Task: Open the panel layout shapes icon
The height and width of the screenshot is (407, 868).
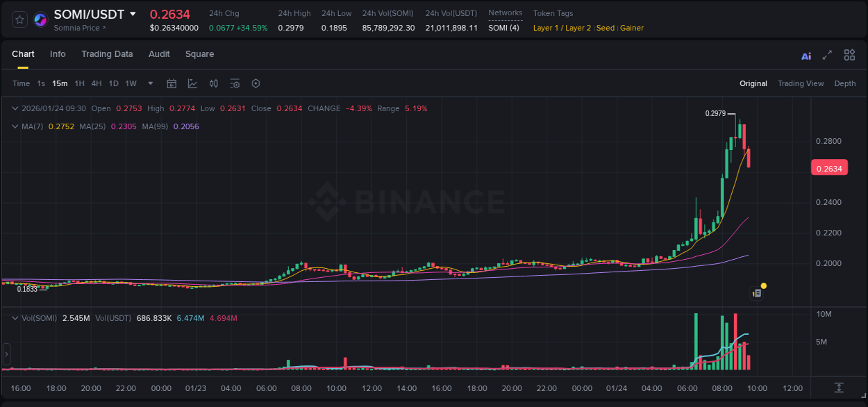Action: [849, 54]
